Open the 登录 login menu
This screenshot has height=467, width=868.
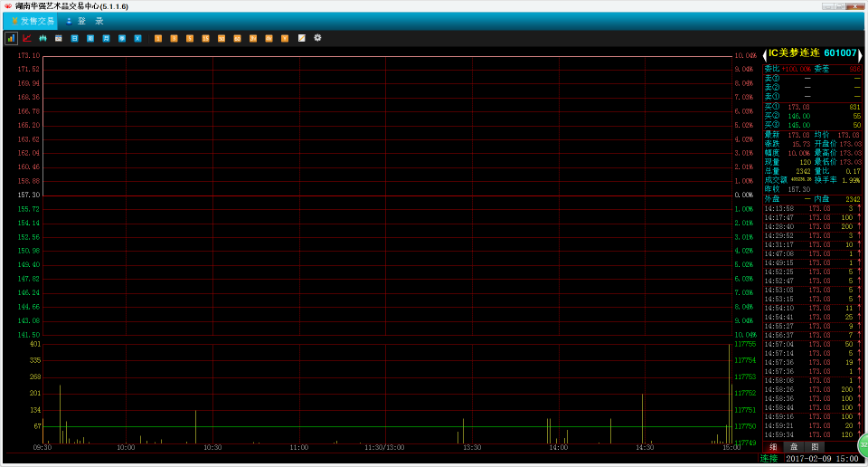coord(85,21)
